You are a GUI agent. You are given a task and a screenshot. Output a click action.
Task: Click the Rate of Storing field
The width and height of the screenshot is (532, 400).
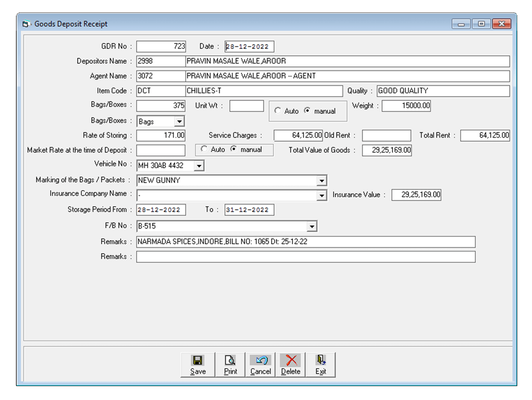(161, 135)
